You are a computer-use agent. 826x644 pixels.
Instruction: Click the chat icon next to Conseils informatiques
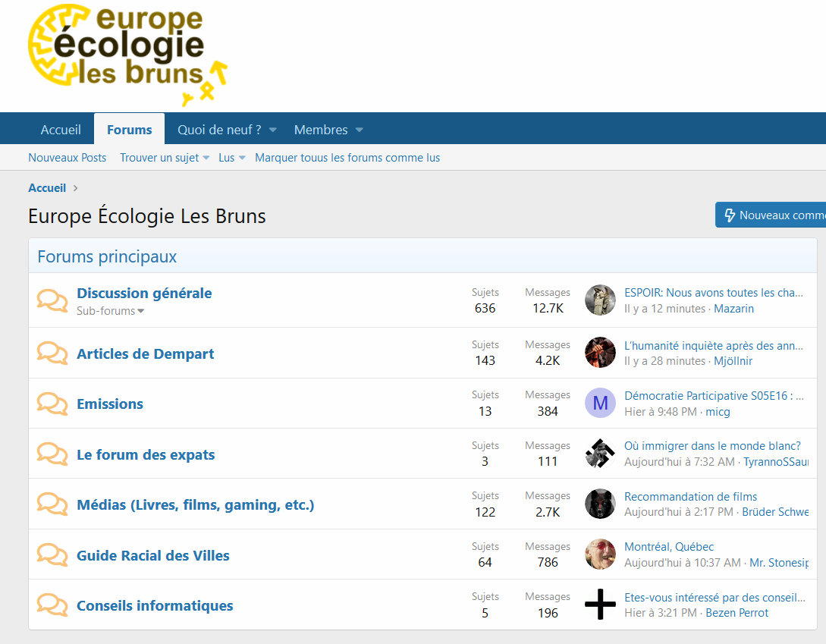(x=52, y=605)
